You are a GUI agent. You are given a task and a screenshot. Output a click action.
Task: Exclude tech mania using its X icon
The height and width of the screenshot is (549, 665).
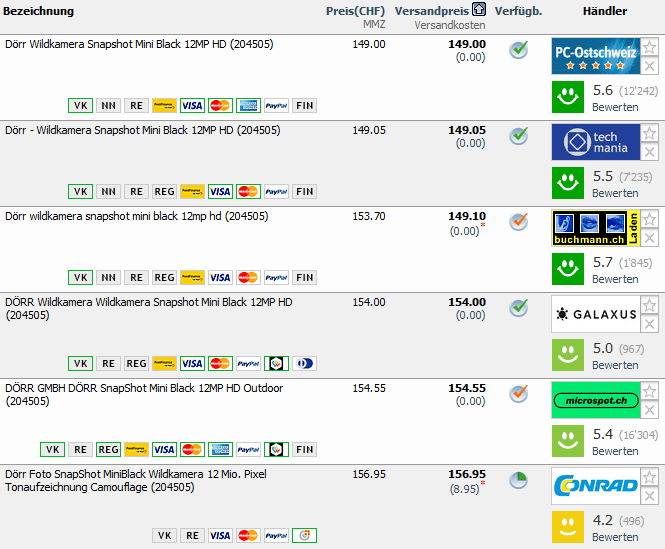(649, 152)
